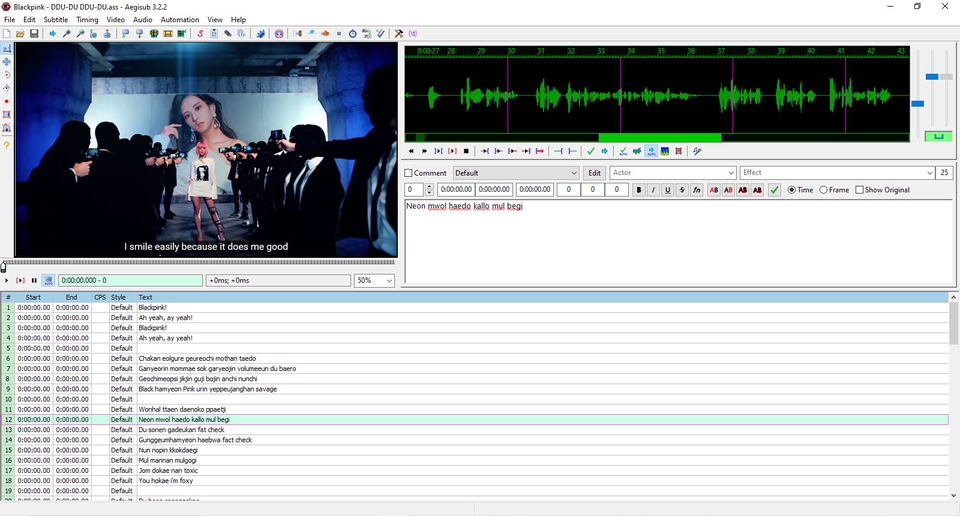Click the audio horizontal zoom slider handle
Viewport: 960px width, 516px height.
[917, 103]
